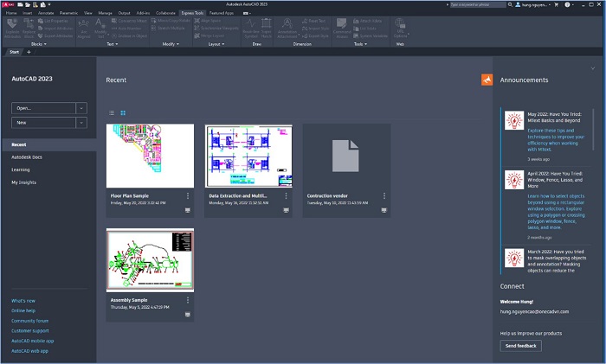The height and width of the screenshot is (364, 606).
Task: Click the Reset Text dimension tool
Action: click(x=313, y=21)
